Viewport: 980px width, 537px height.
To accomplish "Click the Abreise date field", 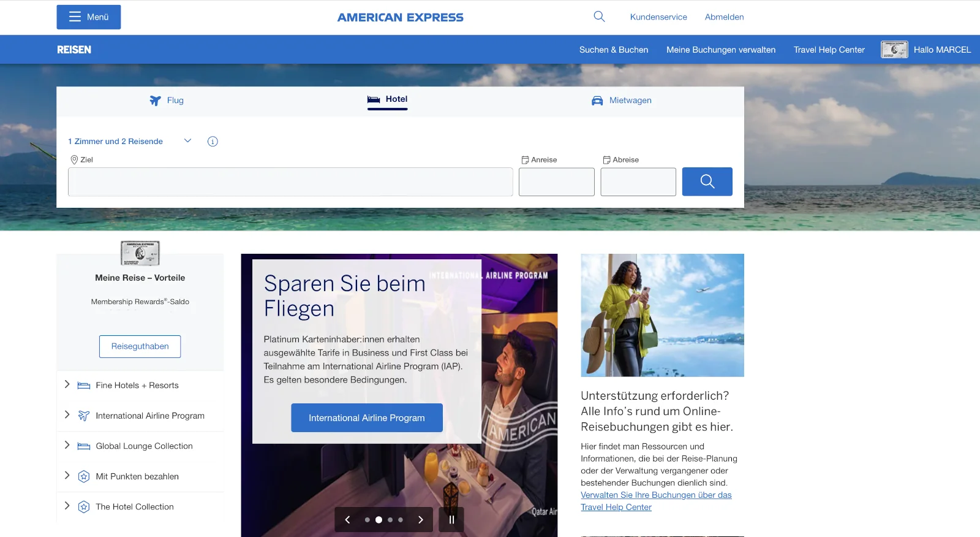I will point(638,182).
